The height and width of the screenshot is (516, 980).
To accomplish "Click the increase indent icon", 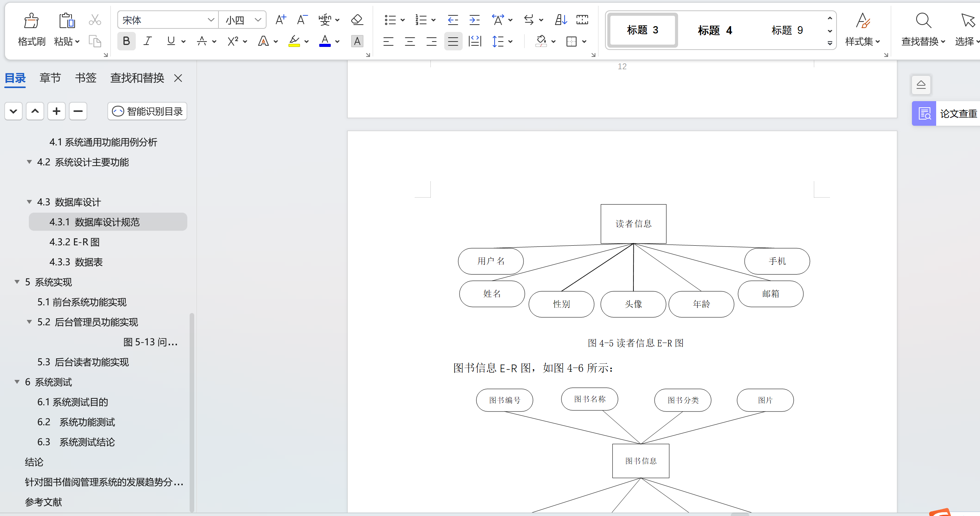I will pyautogui.click(x=474, y=20).
